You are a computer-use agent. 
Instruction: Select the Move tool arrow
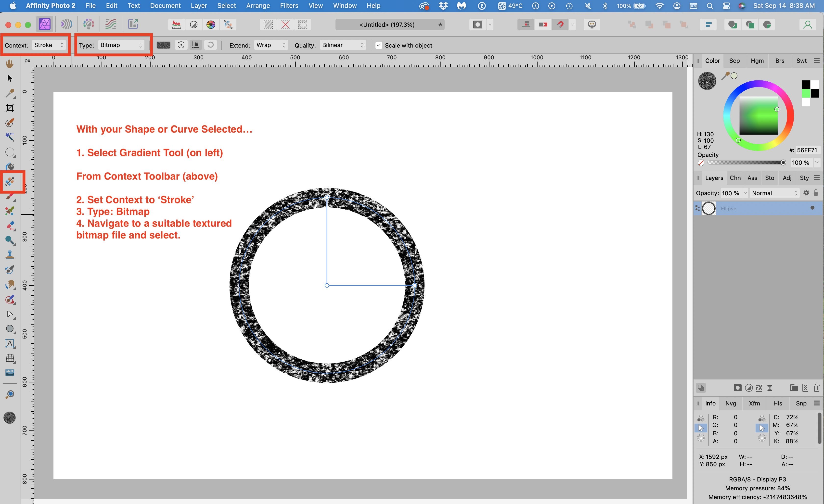tap(10, 78)
